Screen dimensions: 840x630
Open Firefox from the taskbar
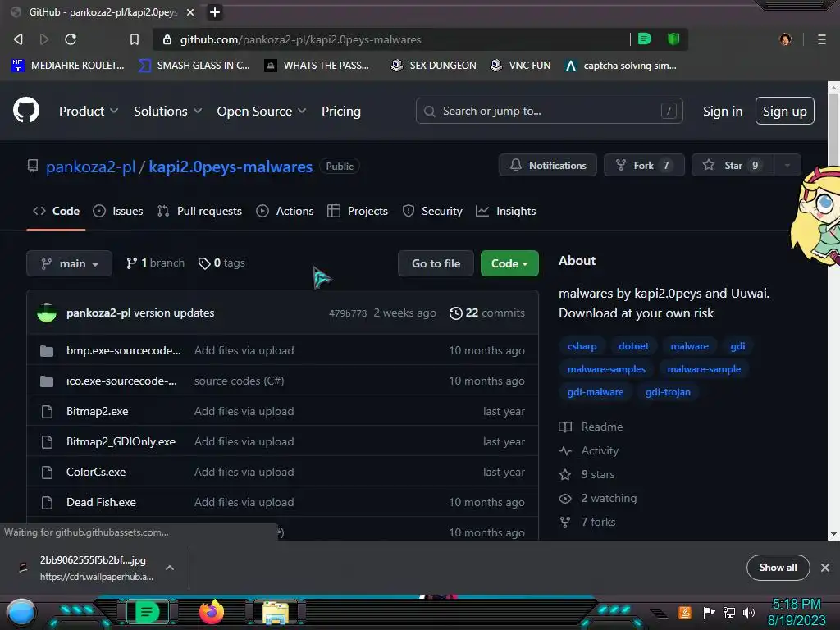coord(212,612)
